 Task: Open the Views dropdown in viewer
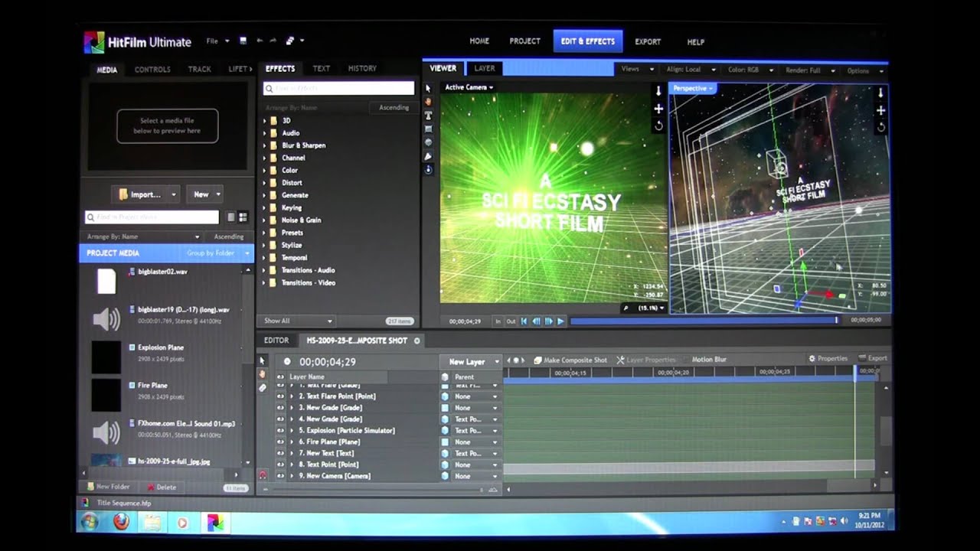pyautogui.click(x=638, y=69)
